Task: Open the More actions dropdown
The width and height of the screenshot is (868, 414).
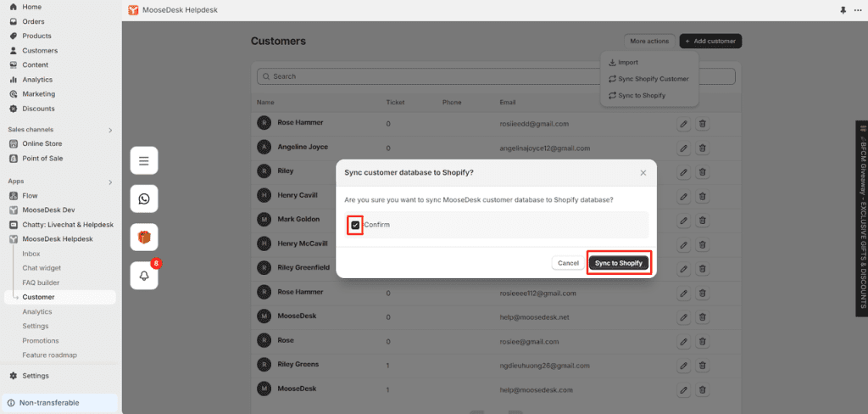Action: point(649,41)
